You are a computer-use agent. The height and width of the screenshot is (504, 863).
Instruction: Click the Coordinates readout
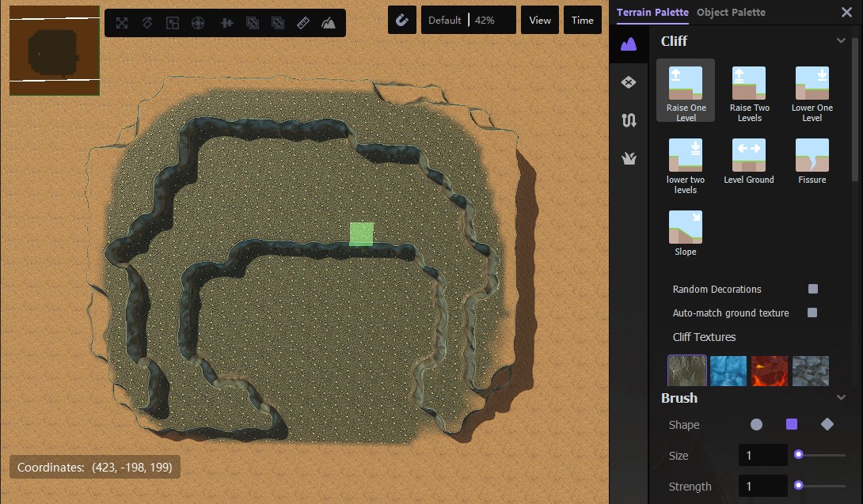[95, 467]
